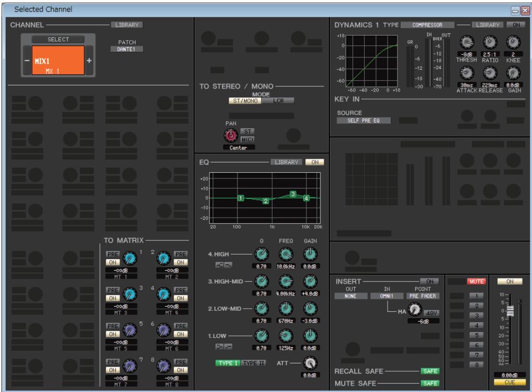This screenshot has width=532, height=392.
Task: Toggle the INSERT ON button
Action: click(x=429, y=282)
